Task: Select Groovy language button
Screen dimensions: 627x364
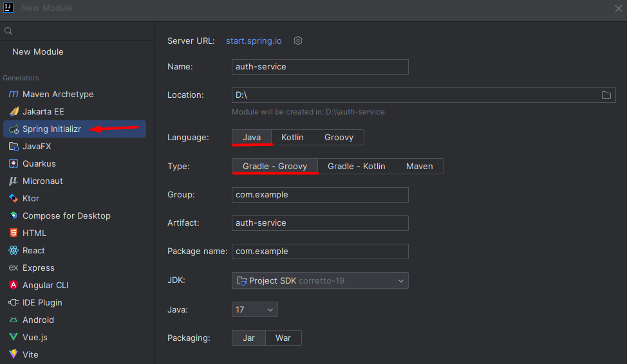Action: 339,138
